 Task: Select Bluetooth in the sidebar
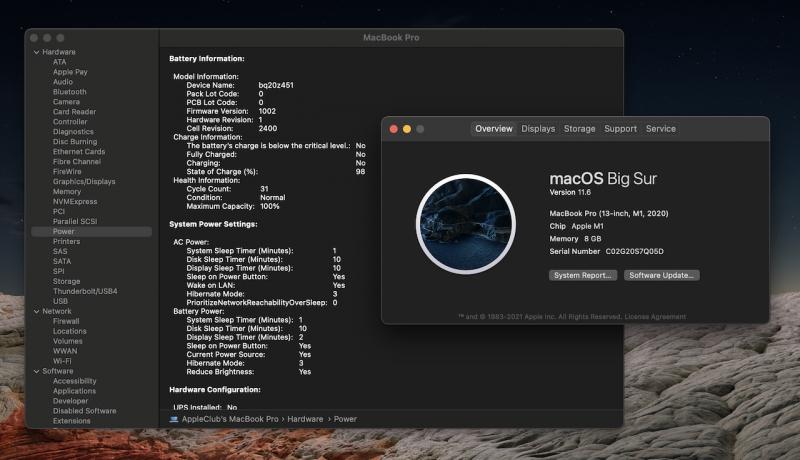[69, 92]
